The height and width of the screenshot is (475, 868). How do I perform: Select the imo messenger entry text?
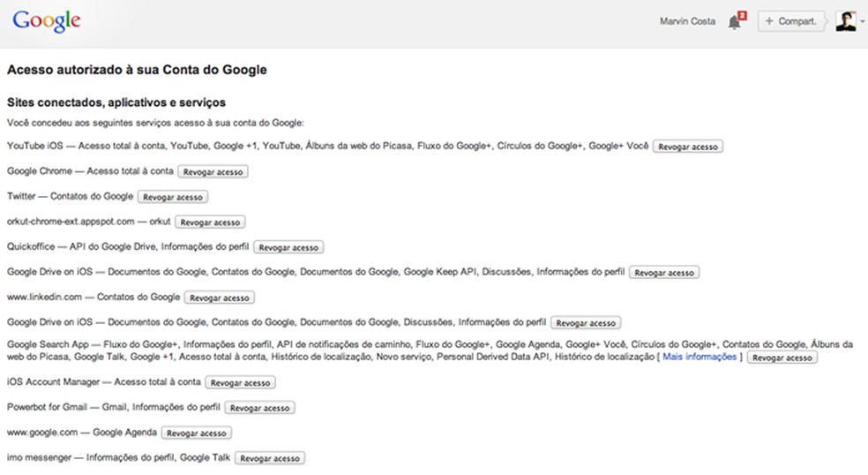pos(118,457)
